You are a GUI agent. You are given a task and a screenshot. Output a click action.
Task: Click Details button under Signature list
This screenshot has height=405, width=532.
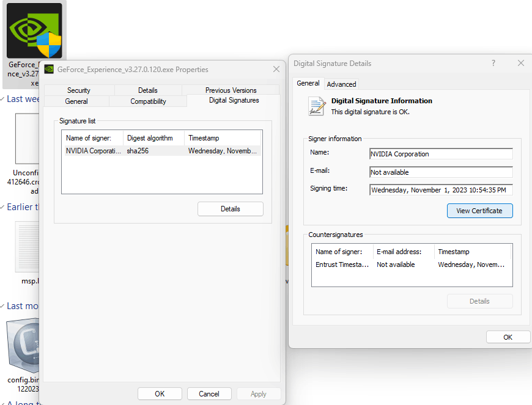coord(231,209)
